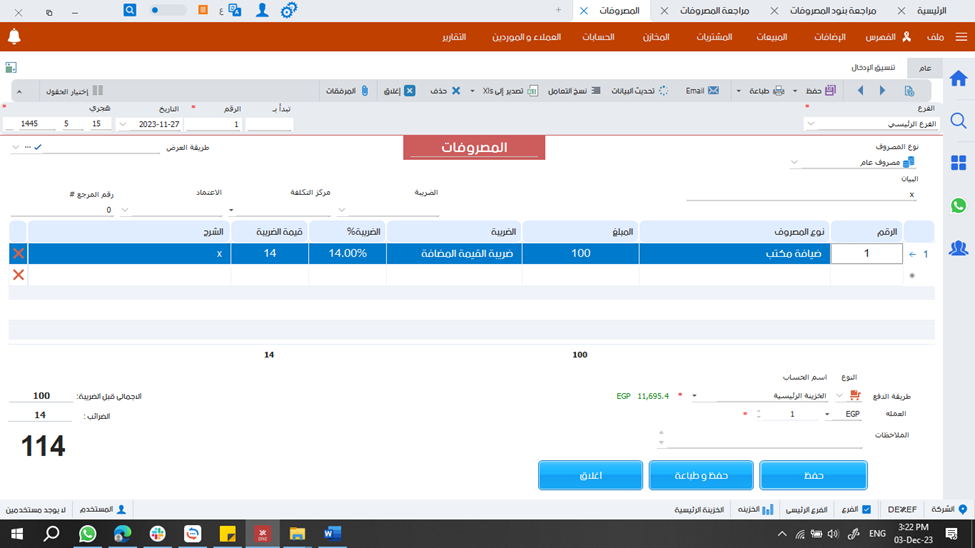This screenshot has width=975, height=548.
Task: Expand the الفرع الرئيسي branch dropdown
Action: [x=810, y=125]
